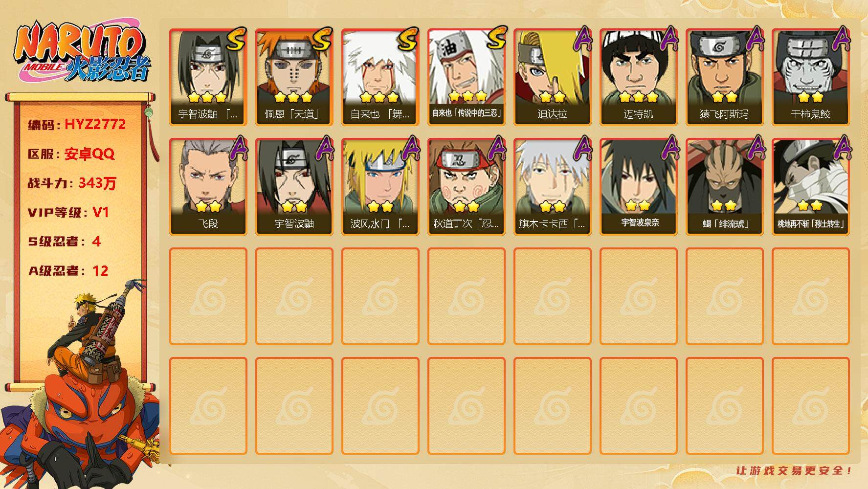Click the first empty ninja slot in row three
This screenshot has width=868, height=489.
pyautogui.click(x=208, y=296)
